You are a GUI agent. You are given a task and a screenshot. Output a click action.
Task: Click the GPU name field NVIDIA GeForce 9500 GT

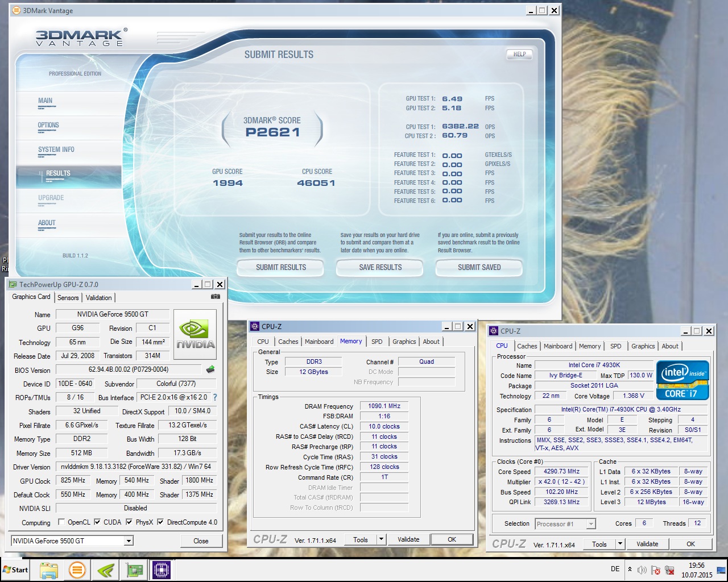(113, 314)
